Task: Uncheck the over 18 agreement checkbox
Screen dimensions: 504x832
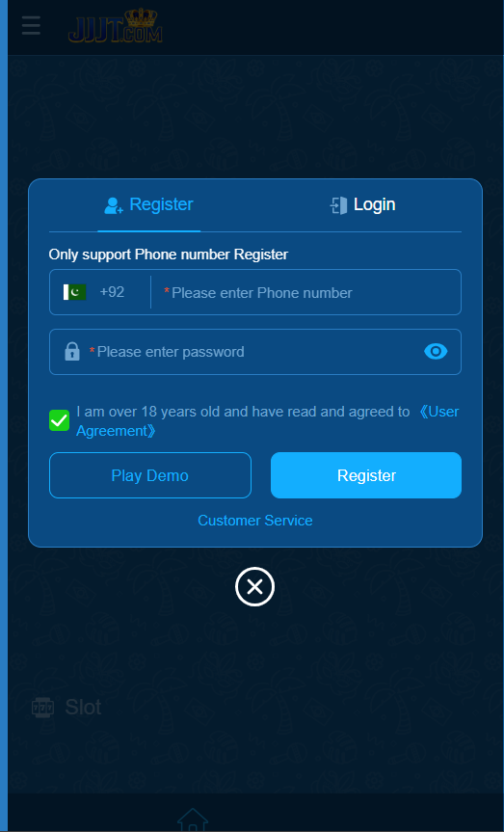Action: coord(60,420)
